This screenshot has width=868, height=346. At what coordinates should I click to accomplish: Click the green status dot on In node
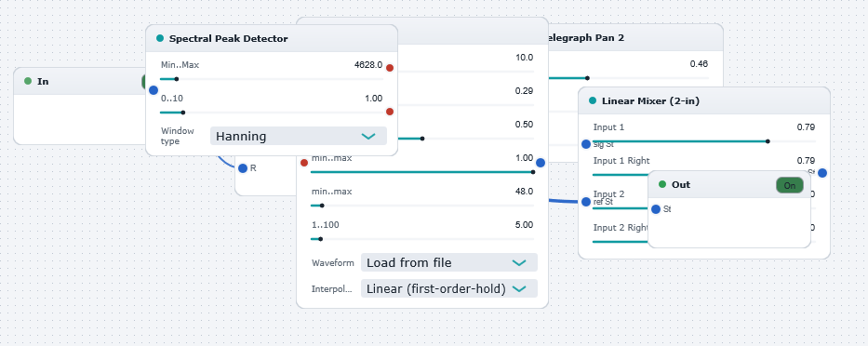[x=28, y=81]
